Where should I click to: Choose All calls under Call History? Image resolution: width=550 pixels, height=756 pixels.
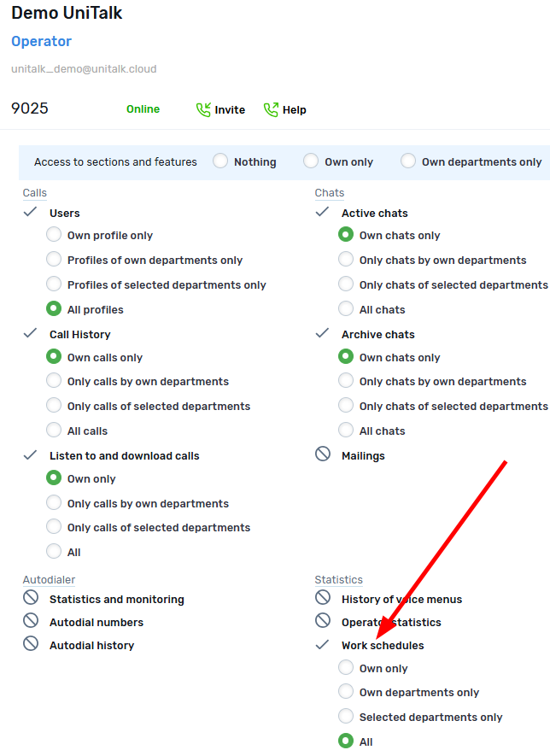pos(54,431)
